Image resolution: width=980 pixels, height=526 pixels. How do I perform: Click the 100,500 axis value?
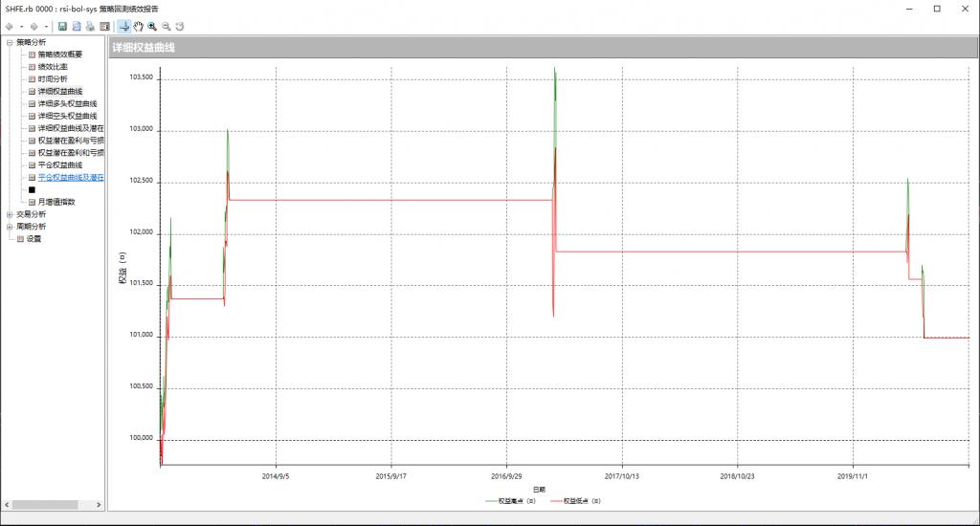click(142, 386)
